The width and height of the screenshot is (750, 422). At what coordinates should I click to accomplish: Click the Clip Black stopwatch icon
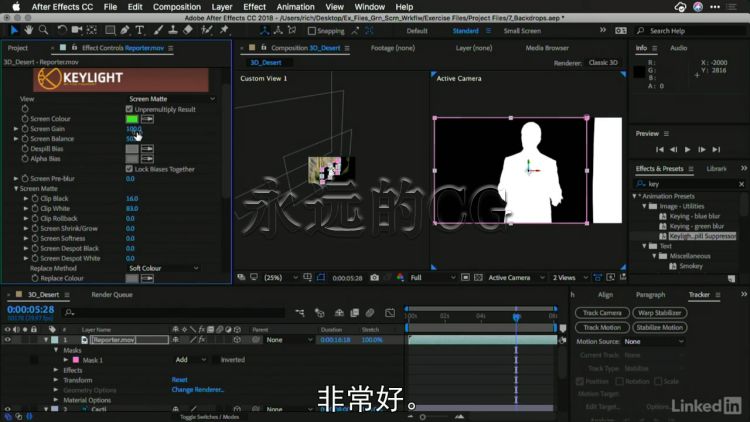35,199
